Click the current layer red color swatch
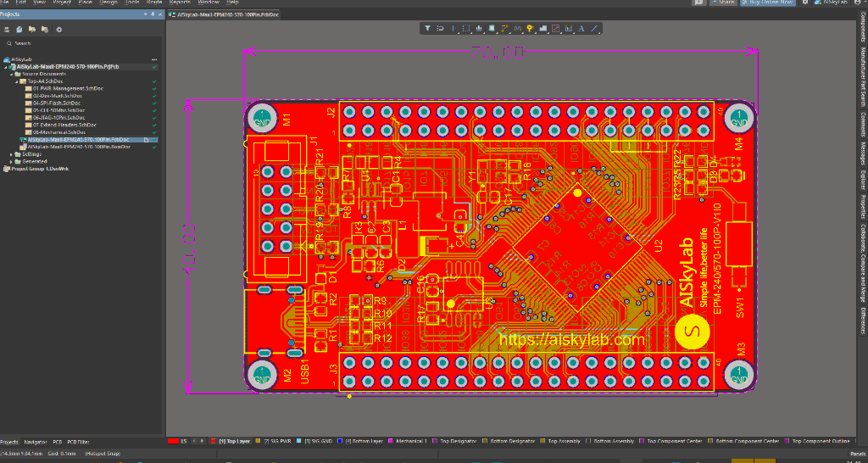Image resolution: width=868 pixels, height=463 pixels. (x=173, y=442)
